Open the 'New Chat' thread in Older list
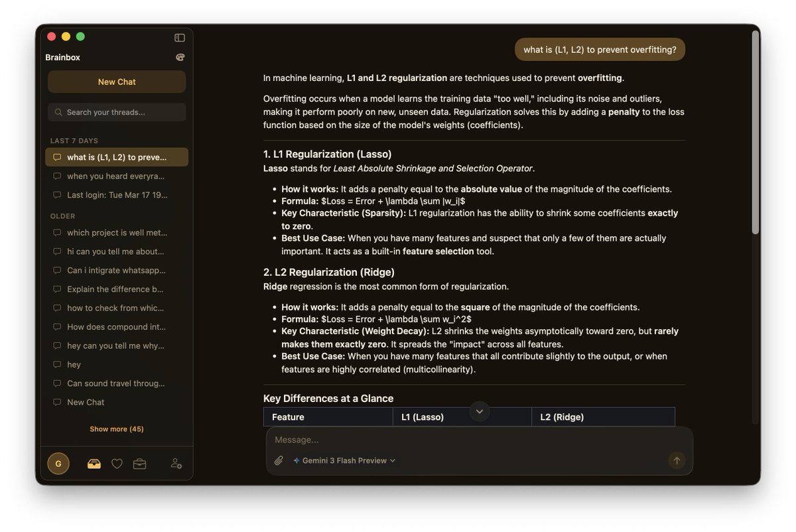 point(117,402)
